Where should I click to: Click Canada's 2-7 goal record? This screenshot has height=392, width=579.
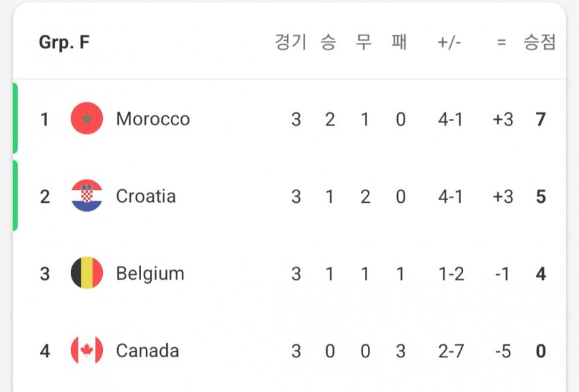[x=451, y=351]
